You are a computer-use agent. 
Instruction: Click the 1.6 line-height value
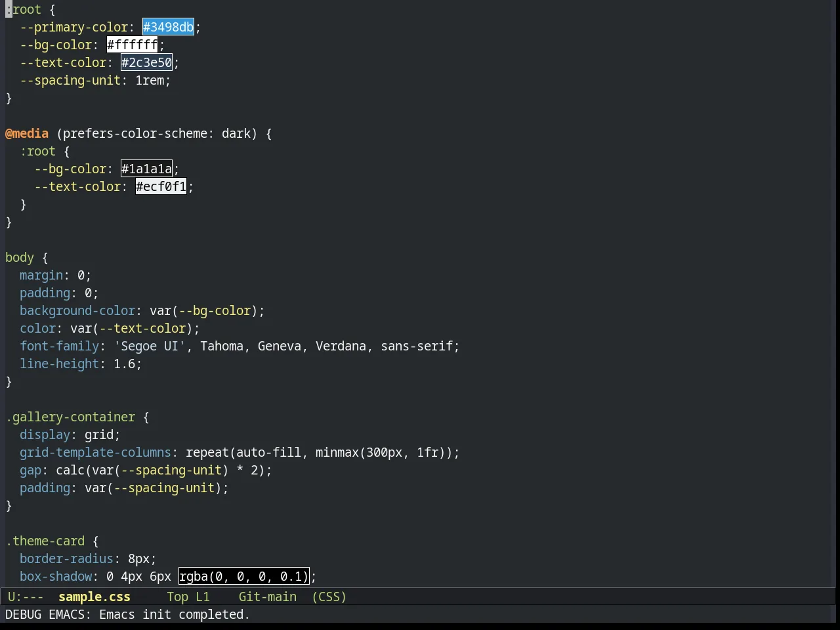point(125,364)
